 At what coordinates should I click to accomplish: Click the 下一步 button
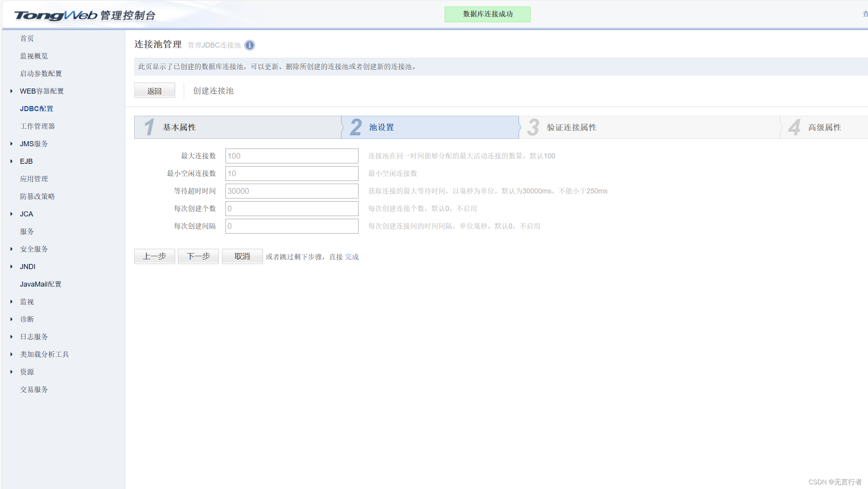[x=198, y=256]
